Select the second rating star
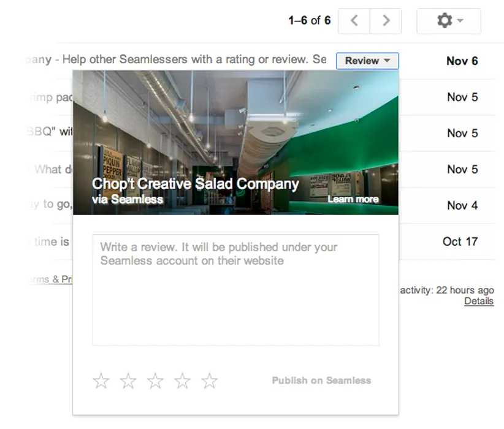 click(128, 381)
